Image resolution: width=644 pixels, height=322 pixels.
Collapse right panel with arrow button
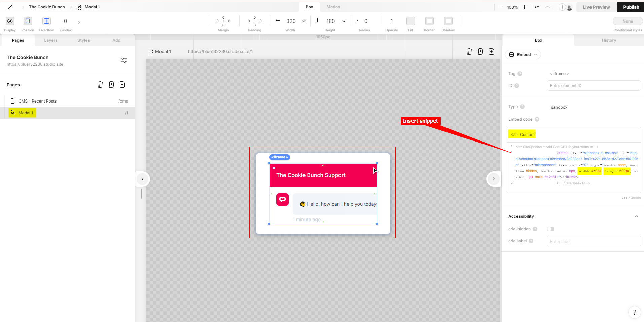click(494, 179)
